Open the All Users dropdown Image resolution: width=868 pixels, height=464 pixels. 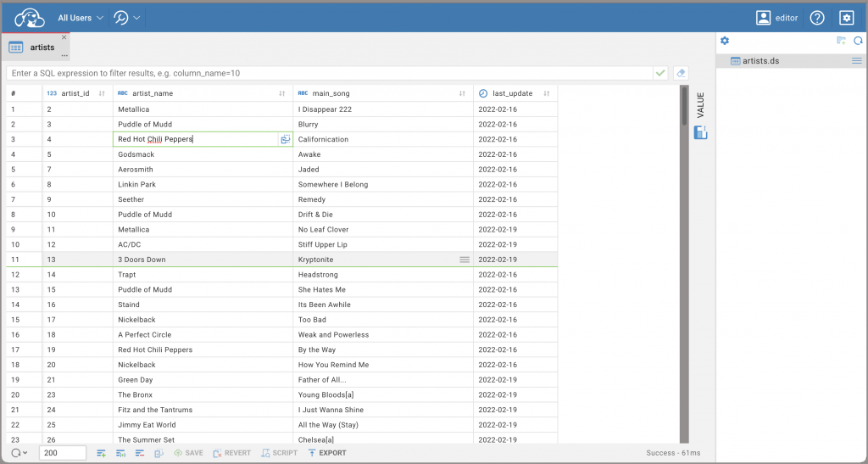click(81, 18)
